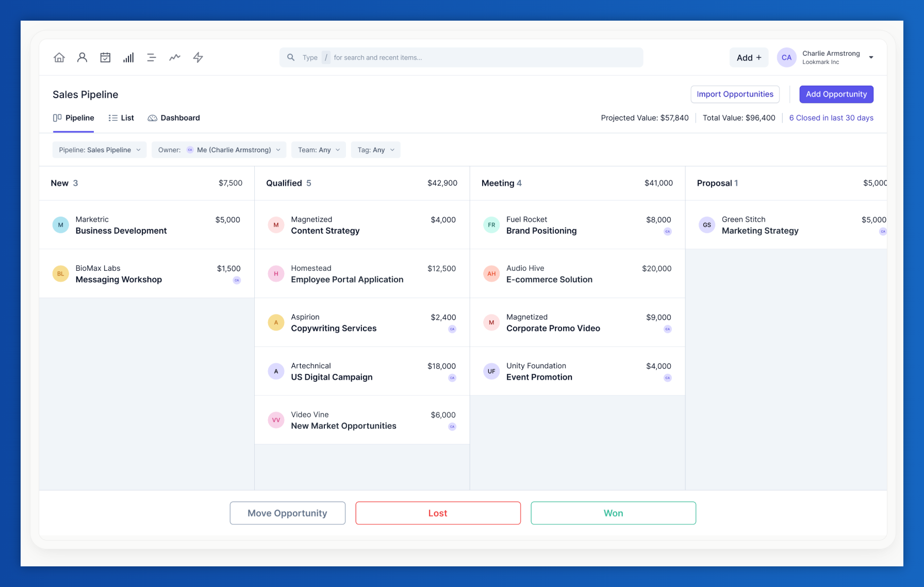
Task: Click the Artechnical A avatar
Action: tap(276, 371)
